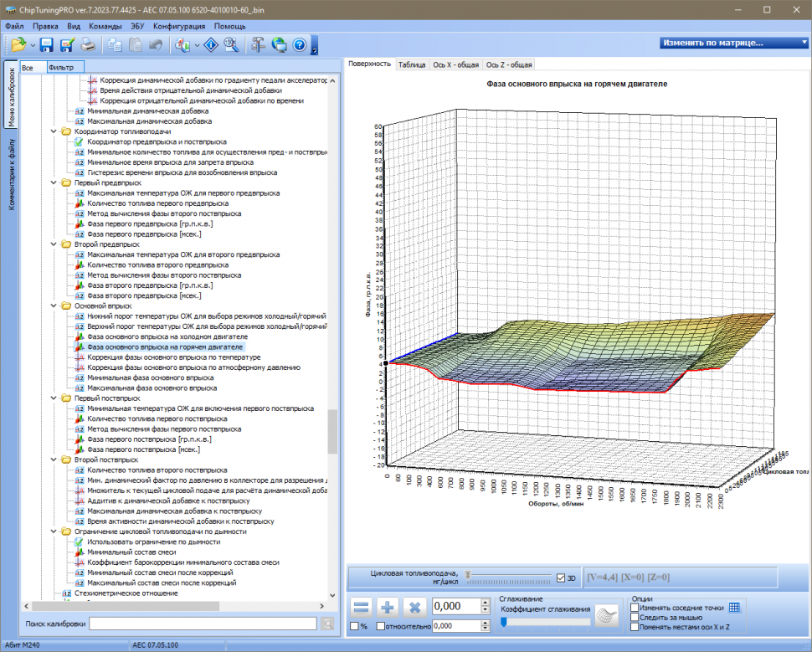Click the multiply (X) value button

click(x=414, y=607)
